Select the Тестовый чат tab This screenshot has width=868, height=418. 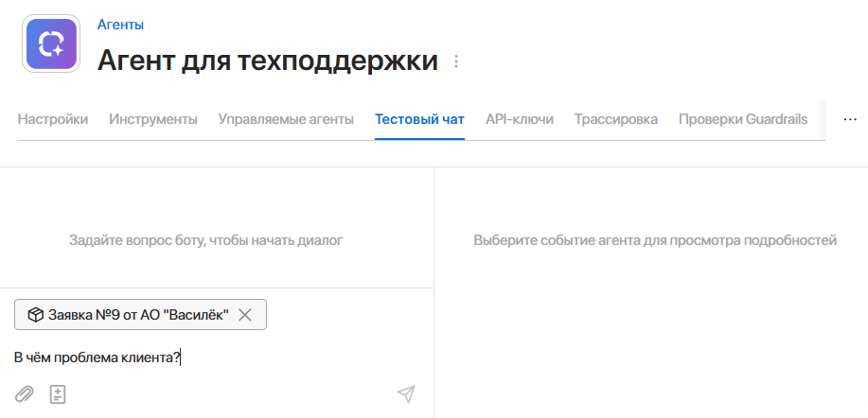click(x=419, y=119)
